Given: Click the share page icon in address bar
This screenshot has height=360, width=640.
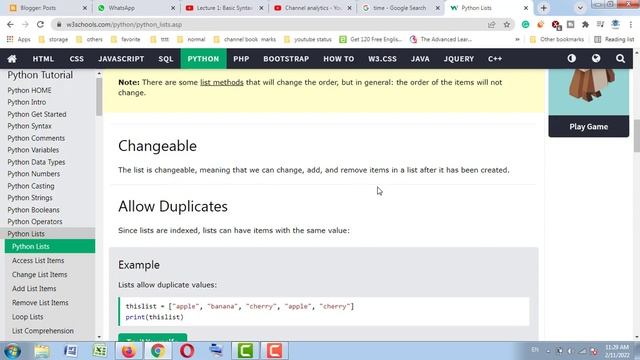Looking at the screenshot, I should pos(491,24).
